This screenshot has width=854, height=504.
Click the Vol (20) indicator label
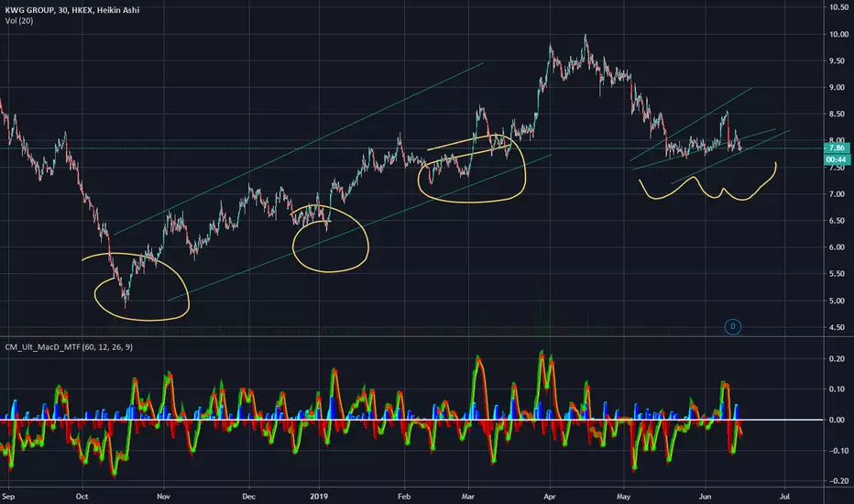pos(19,21)
